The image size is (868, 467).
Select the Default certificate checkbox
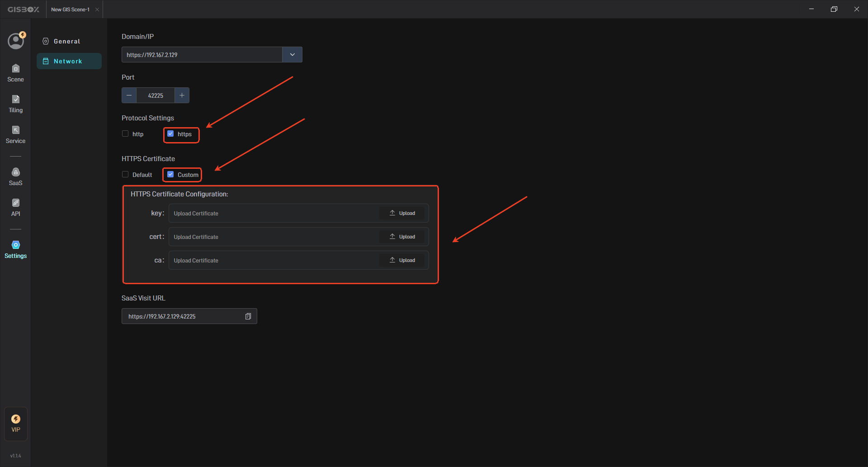pos(125,175)
